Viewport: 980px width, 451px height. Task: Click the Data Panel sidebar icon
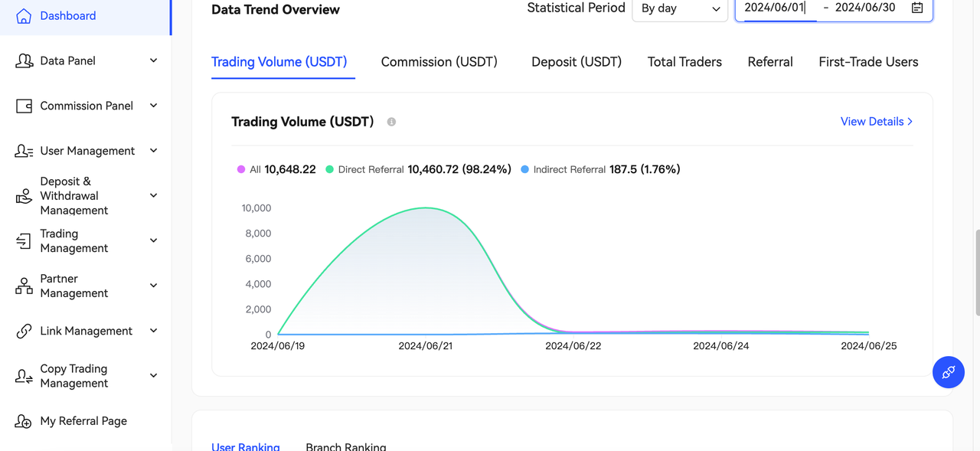click(x=24, y=61)
